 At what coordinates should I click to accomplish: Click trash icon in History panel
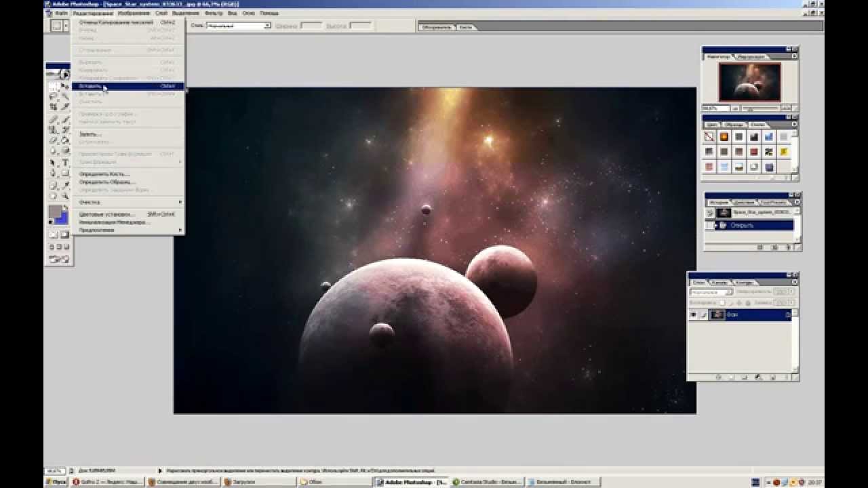pyautogui.click(x=789, y=247)
